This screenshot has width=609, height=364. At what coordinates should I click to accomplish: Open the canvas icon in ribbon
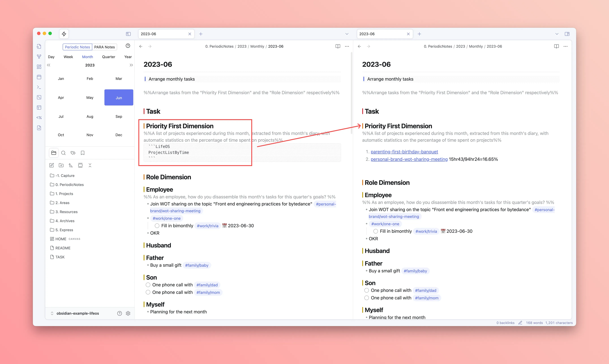pyautogui.click(x=39, y=67)
